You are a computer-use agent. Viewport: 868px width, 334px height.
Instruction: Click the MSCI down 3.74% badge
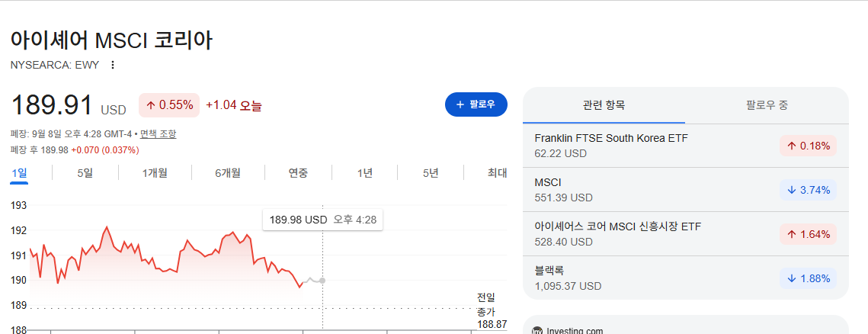[809, 191]
